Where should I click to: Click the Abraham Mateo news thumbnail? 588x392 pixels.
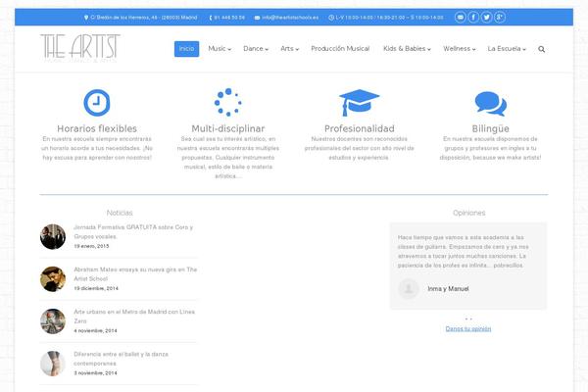click(53, 279)
